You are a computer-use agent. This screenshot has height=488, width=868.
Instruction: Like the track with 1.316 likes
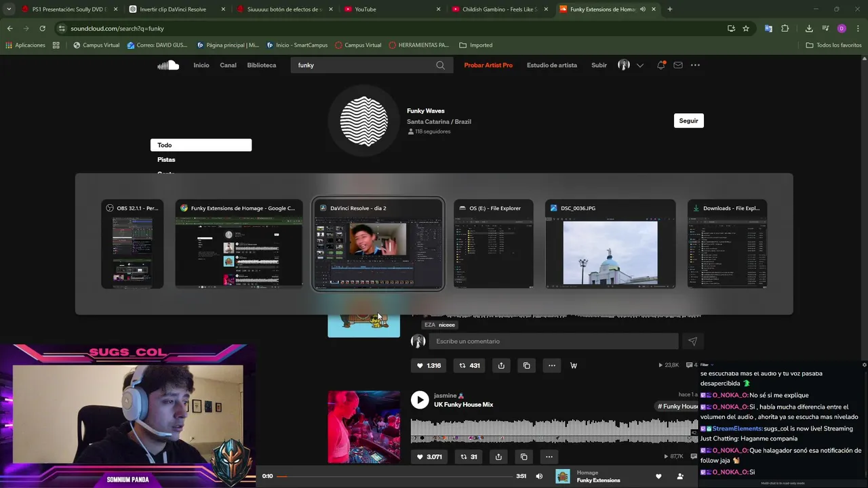click(429, 365)
